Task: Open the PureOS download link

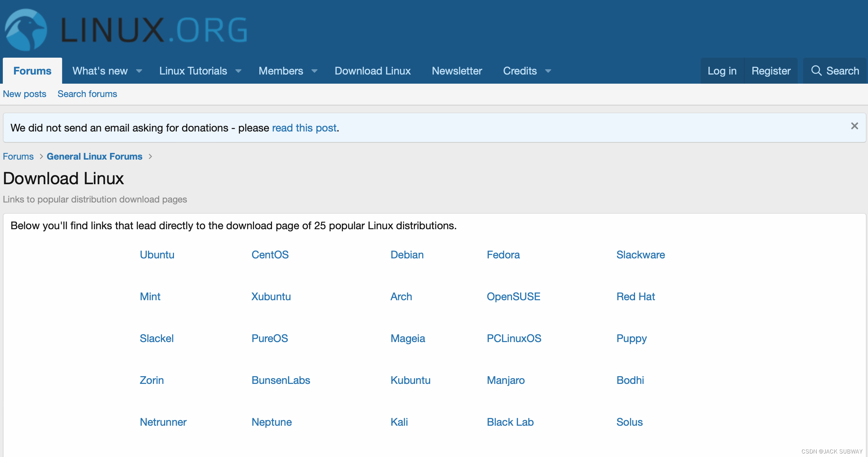Action: point(270,339)
